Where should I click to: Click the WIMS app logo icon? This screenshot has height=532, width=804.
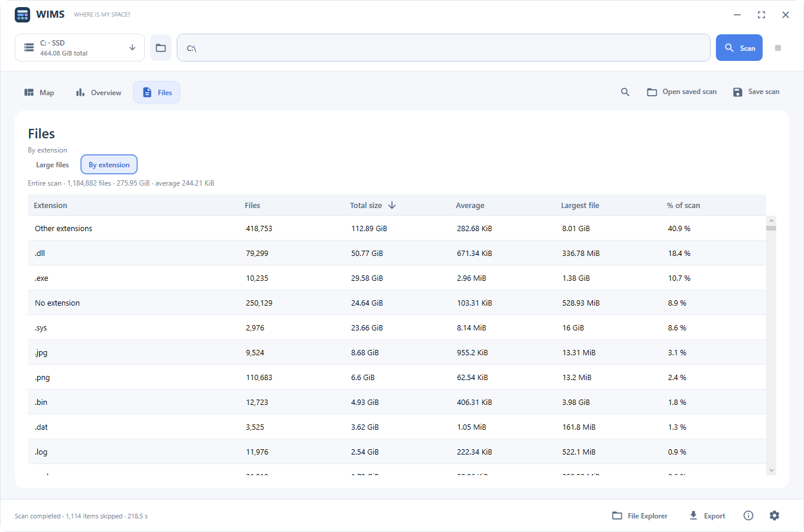[x=22, y=15]
